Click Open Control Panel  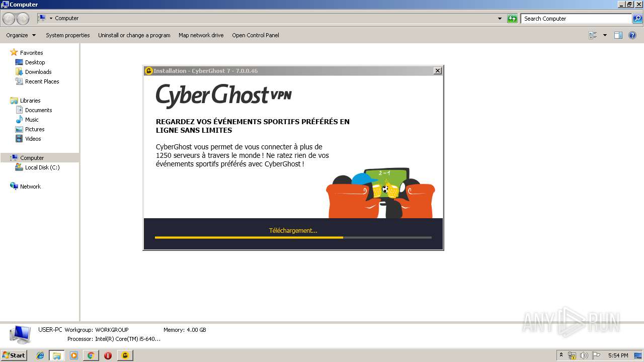pos(255,35)
